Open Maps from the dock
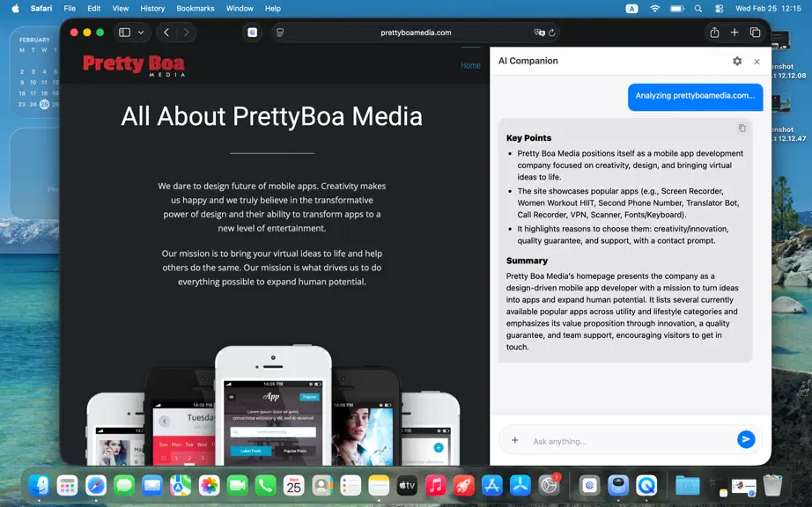812x507 pixels. tap(181, 485)
